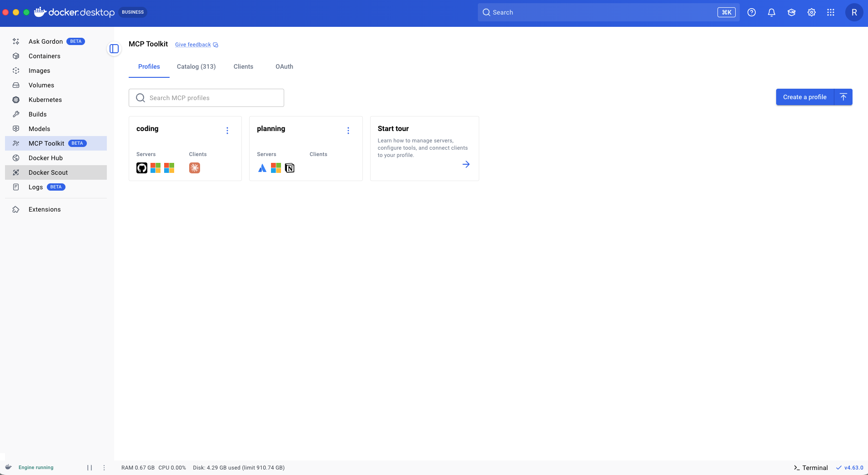This screenshot has height=475, width=868.
Task: Open the Logs section
Action: [x=56, y=187]
